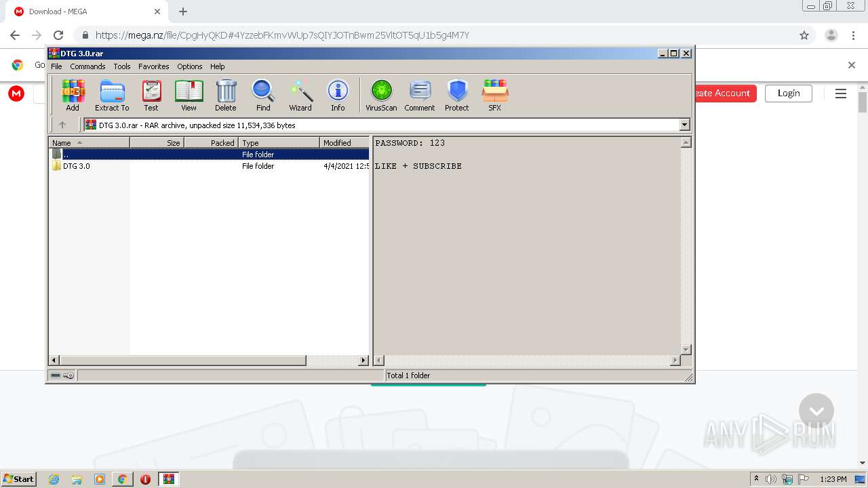Screen dimensions: 868x488
Task: Reload the Chrome page
Action: (x=58, y=35)
